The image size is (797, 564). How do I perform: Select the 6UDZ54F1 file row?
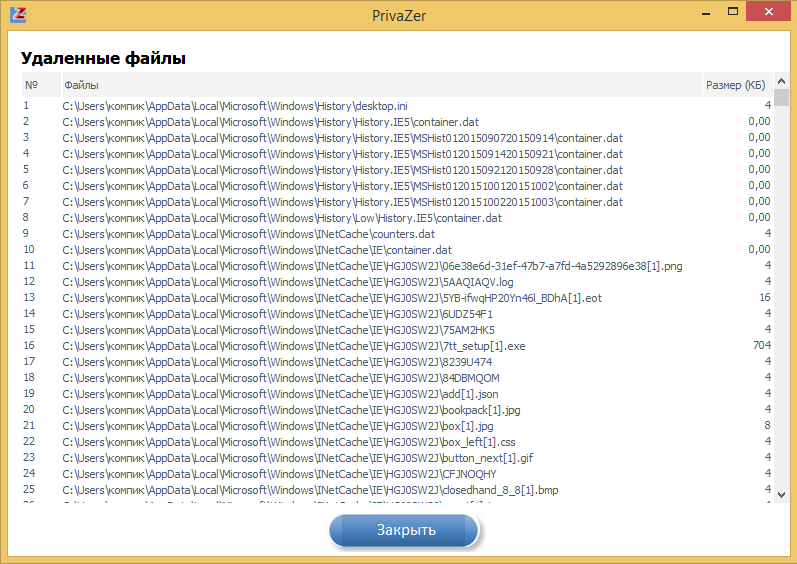[x=397, y=314]
